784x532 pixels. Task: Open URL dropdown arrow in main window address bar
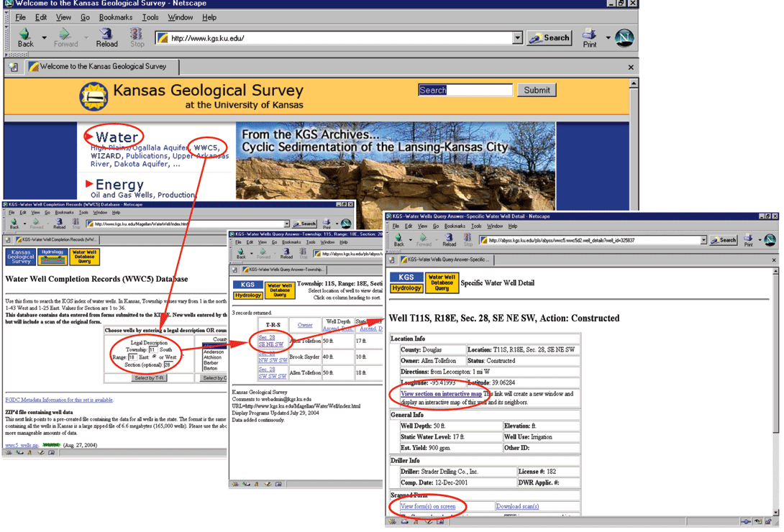(x=517, y=38)
